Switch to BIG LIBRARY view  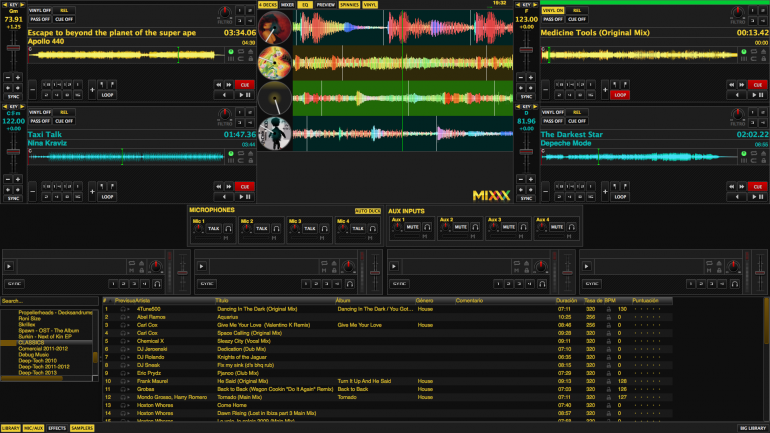[753, 428]
